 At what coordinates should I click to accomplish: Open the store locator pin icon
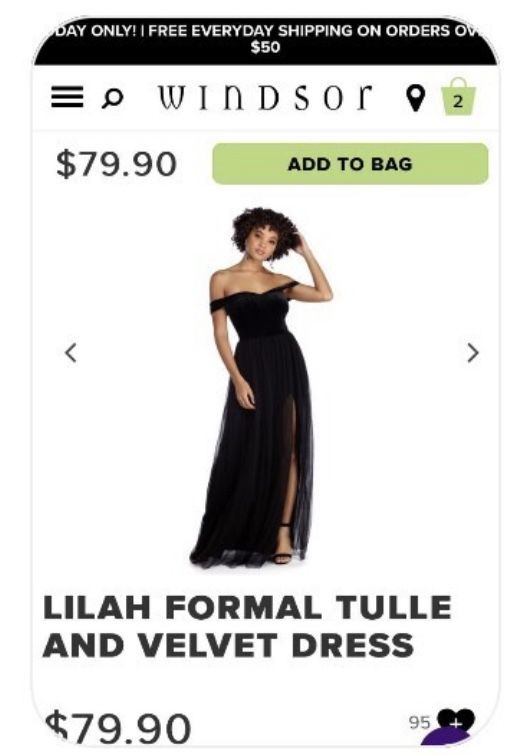click(x=416, y=98)
